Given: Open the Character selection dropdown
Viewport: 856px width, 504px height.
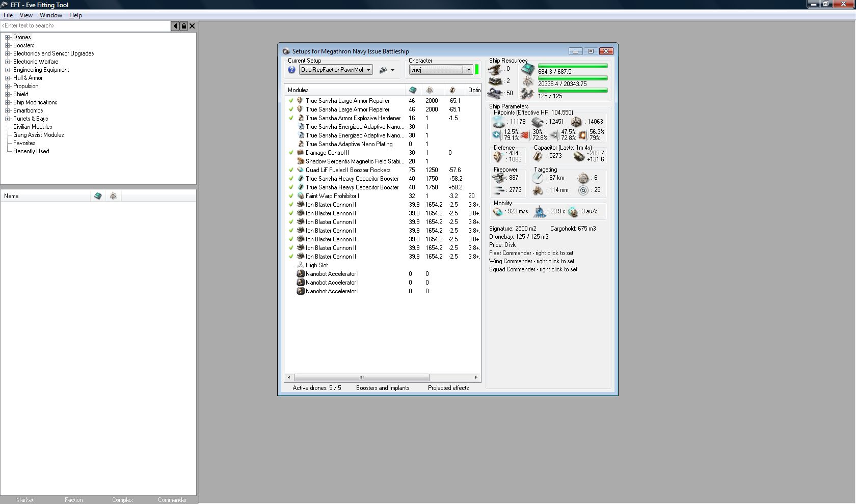Looking at the screenshot, I should pos(468,70).
